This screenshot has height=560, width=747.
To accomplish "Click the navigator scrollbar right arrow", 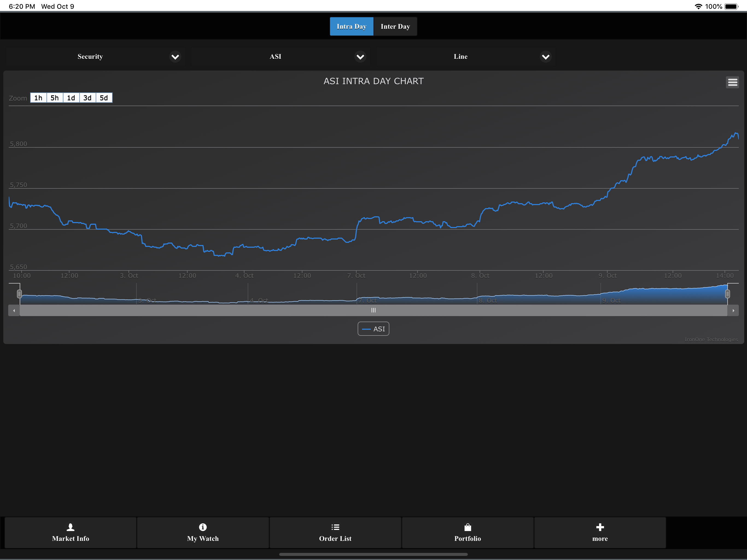I will 733,310.
